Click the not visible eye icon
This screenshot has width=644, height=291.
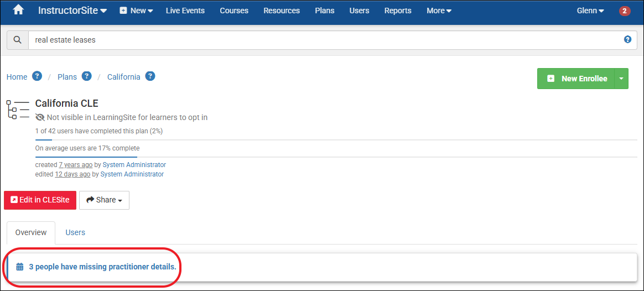(40, 117)
